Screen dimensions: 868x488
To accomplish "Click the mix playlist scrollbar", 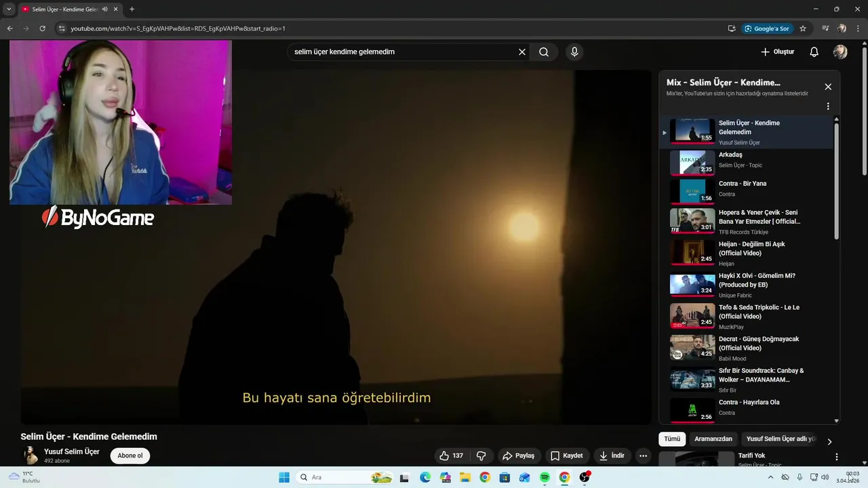I will point(837,180).
